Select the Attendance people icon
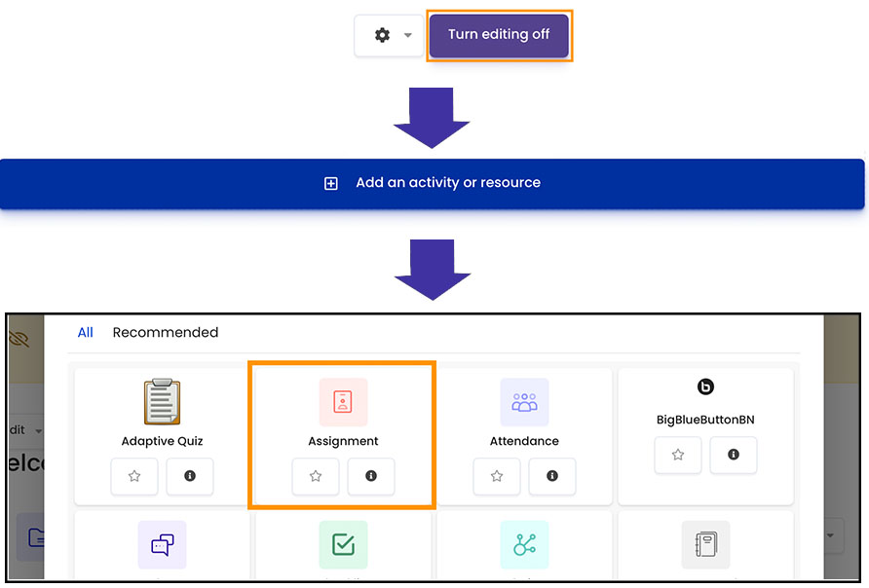The image size is (869, 588). pos(524,402)
